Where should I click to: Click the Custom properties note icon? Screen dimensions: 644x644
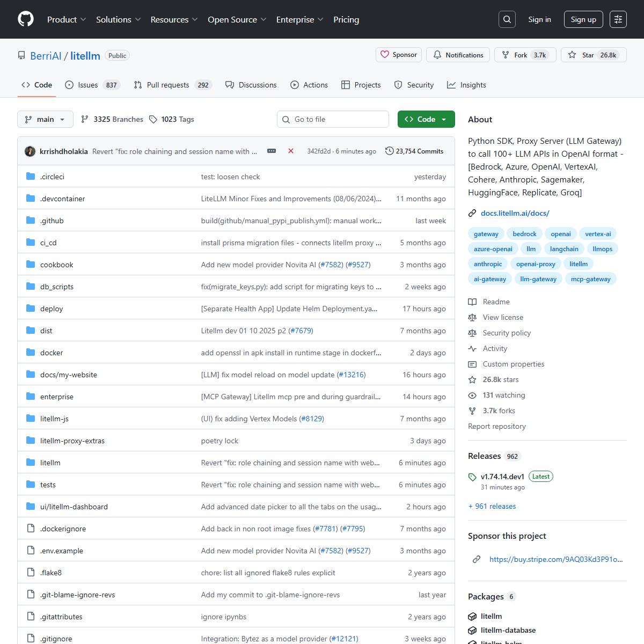[x=472, y=364]
